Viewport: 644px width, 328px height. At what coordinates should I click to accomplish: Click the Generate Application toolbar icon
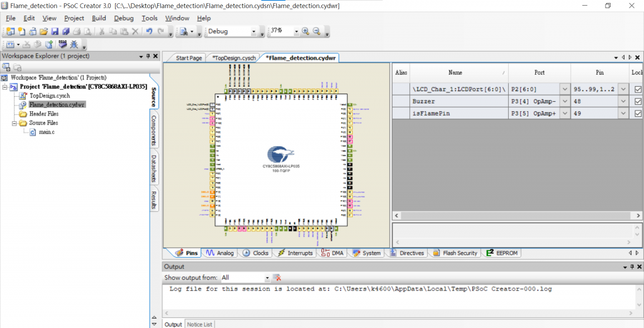(x=48, y=44)
